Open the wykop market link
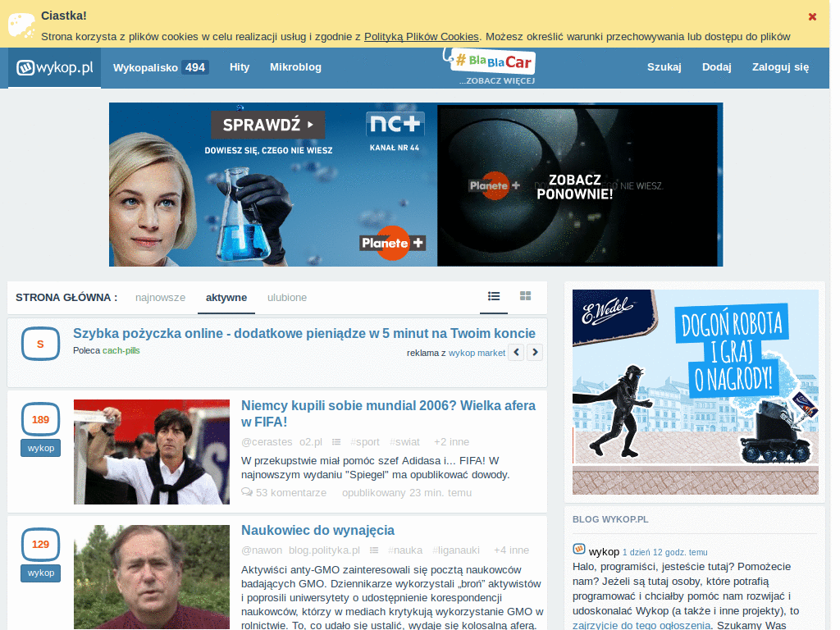 point(477,353)
